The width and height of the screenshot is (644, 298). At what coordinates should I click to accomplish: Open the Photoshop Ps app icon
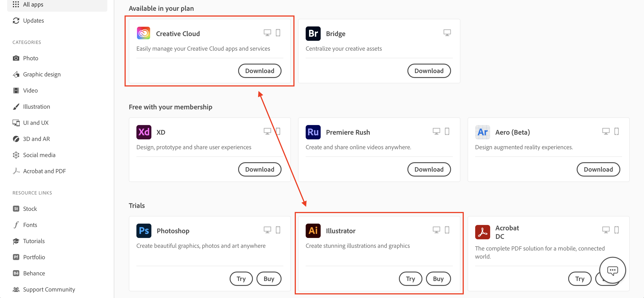click(144, 231)
